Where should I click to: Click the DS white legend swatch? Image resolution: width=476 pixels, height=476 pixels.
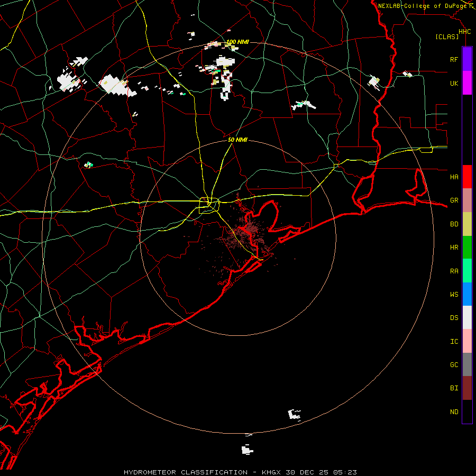[467, 317]
